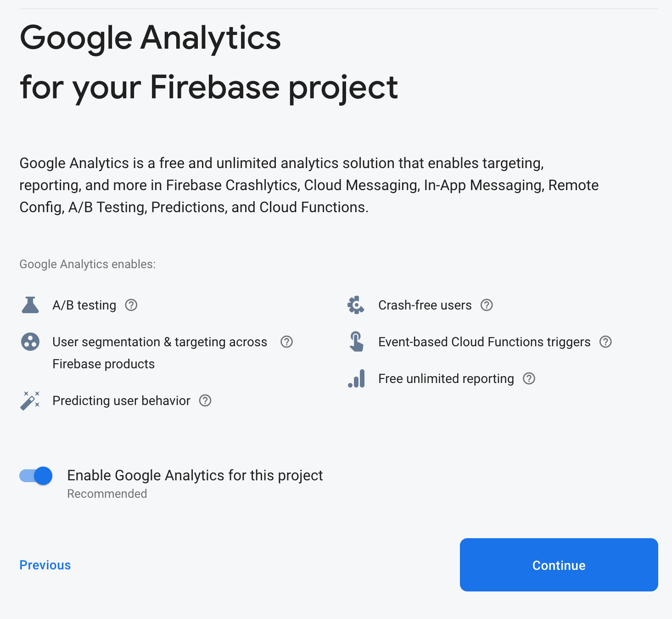This screenshot has width=672, height=619.
Task: Click the blue Continue button
Action: click(x=559, y=565)
